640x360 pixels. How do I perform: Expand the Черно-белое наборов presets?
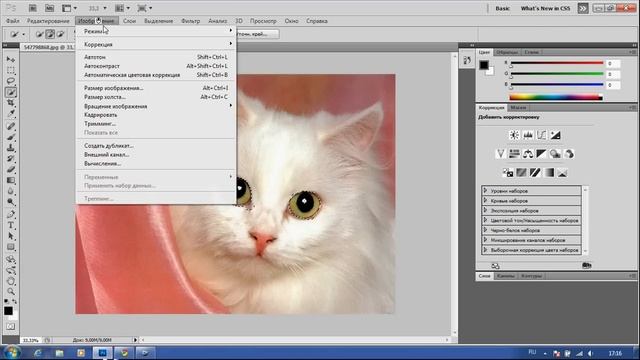(x=485, y=230)
